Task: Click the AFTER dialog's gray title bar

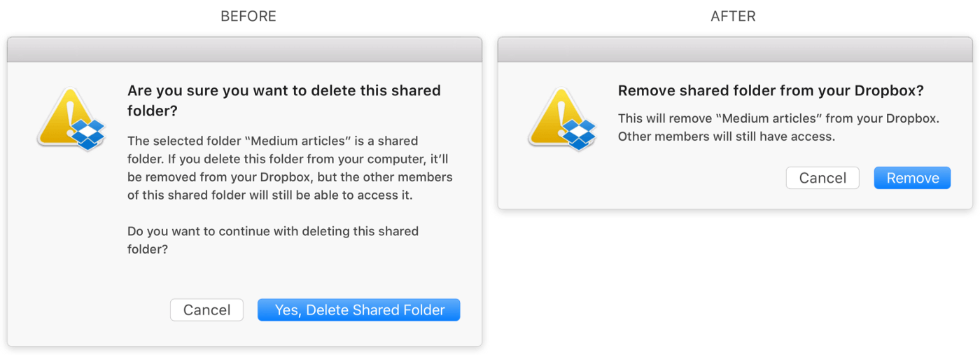Action: pyautogui.click(x=735, y=50)
